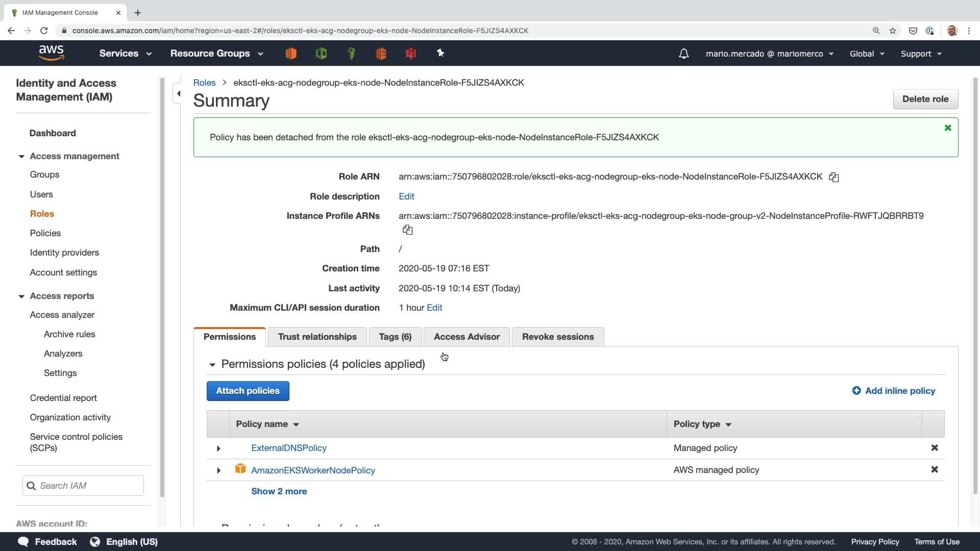The image size is (980, 551).
Task: Collapse the Access management sidebar group
Action: tap(21, 157)
